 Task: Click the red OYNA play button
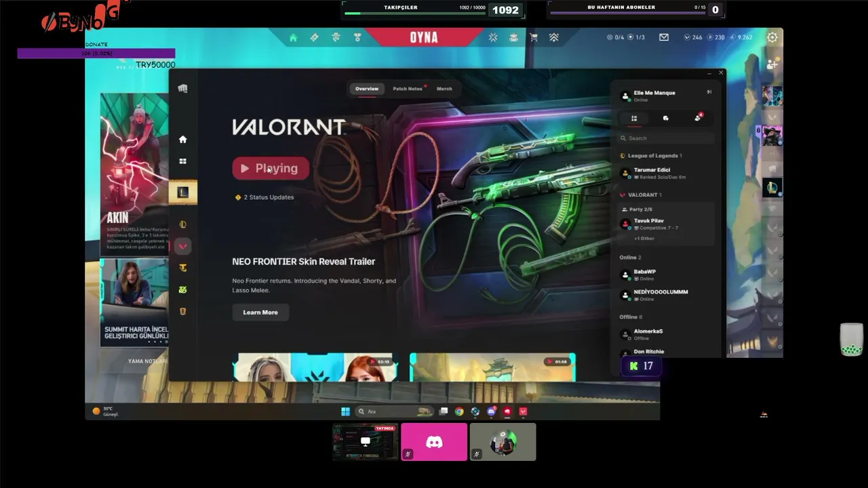tap(424, 37)
